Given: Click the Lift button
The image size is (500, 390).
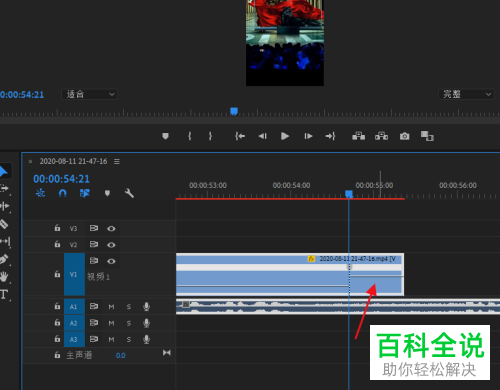Looking at the screenshot, I should point(359,136).
